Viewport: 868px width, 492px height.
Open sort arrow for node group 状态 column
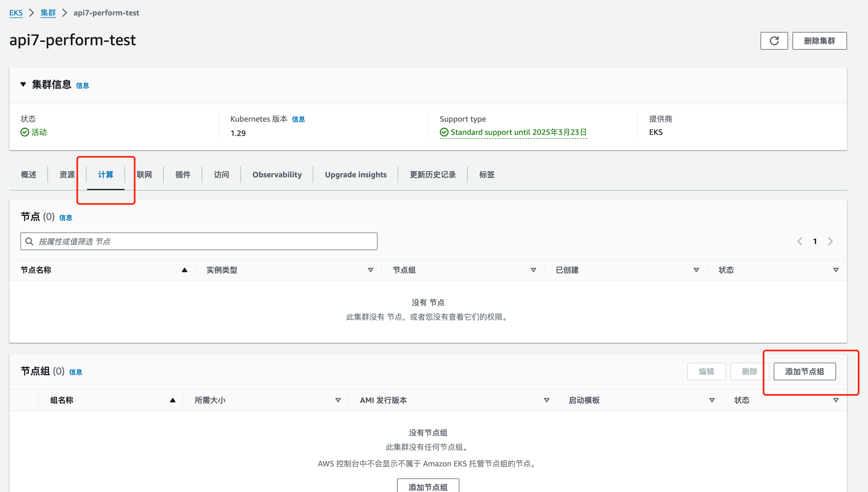(836, 400)
